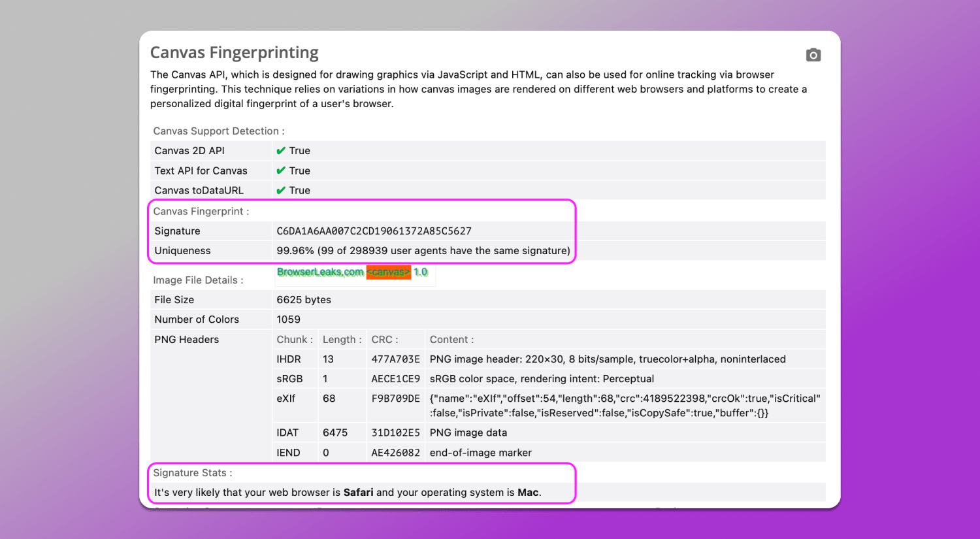Image resolution: width=980 pixels, height=539 pixels.
Task: Click the PNG Headers row label
Action: coord(186,340)
